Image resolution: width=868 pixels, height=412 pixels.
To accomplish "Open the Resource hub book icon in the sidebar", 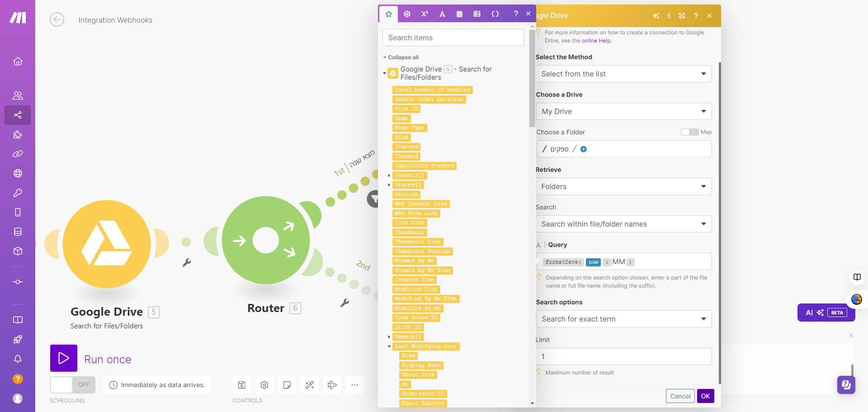I will [18, 320].
